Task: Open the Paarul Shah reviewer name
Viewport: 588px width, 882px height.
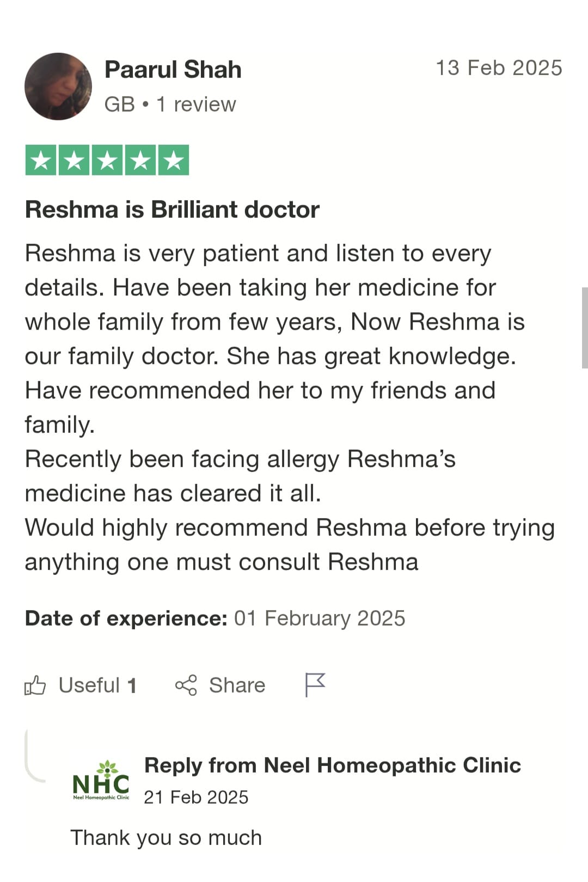Action: [x=173, y=70]
